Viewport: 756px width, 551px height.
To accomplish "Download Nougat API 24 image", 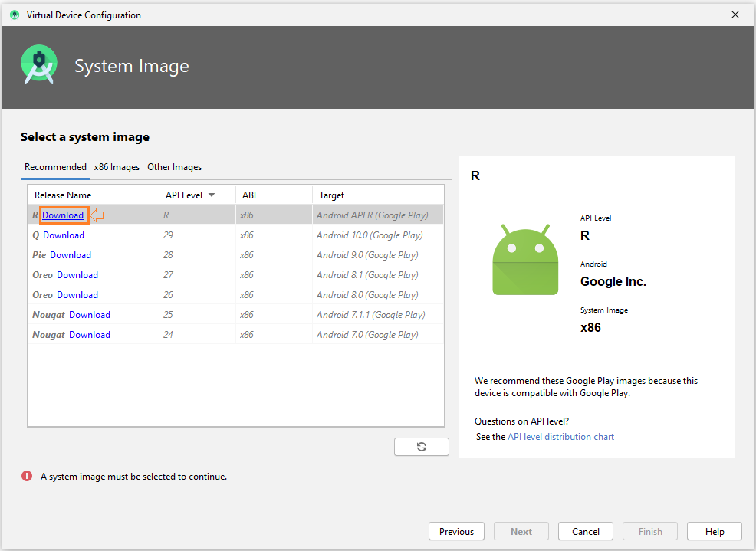I will pos(90,335).
